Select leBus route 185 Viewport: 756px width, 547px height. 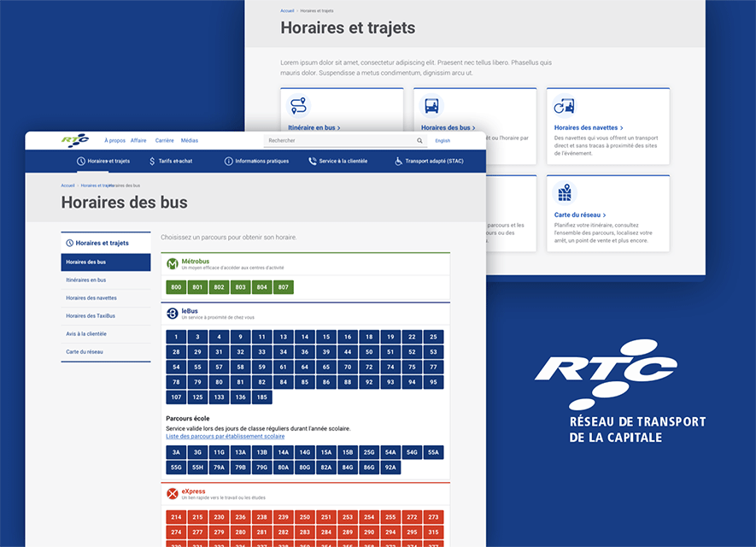point(261,397)
